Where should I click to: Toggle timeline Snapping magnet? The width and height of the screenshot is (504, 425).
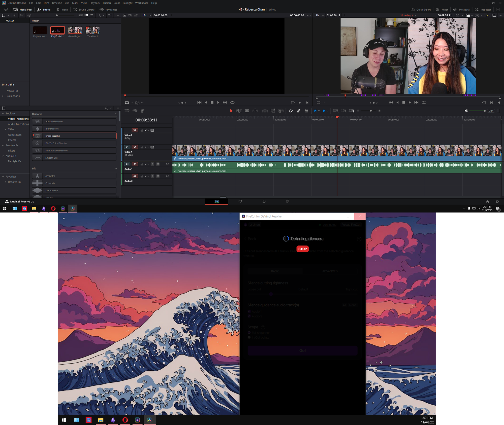click(x=291, y=111)
